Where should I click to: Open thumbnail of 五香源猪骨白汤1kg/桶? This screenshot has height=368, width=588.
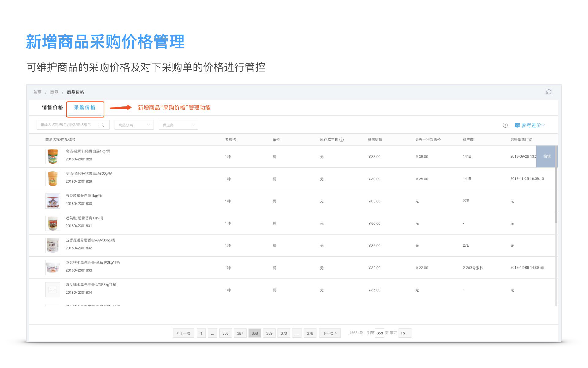coord(53,201)
